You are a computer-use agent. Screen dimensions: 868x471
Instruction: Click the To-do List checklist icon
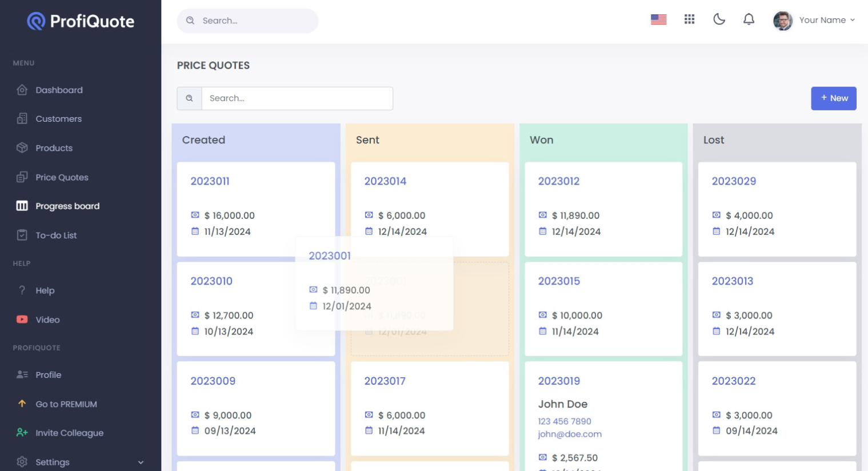coord(22,235)
